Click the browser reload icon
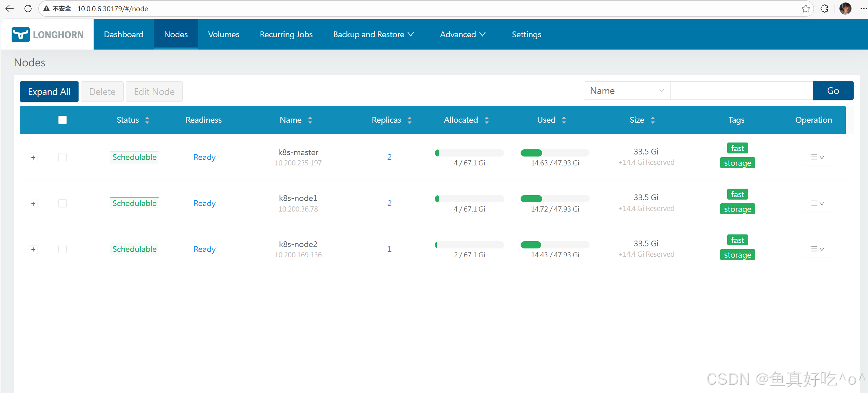The height and width of the screenshot is (393, 868). 28,9
